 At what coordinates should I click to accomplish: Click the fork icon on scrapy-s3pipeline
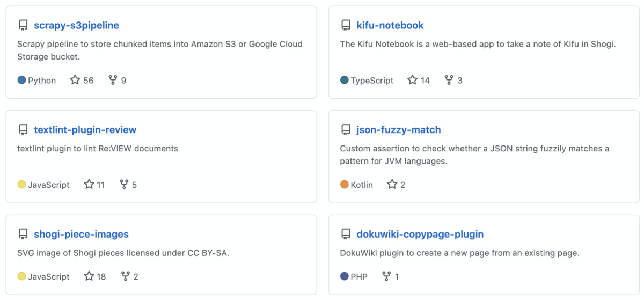point(113,80)
